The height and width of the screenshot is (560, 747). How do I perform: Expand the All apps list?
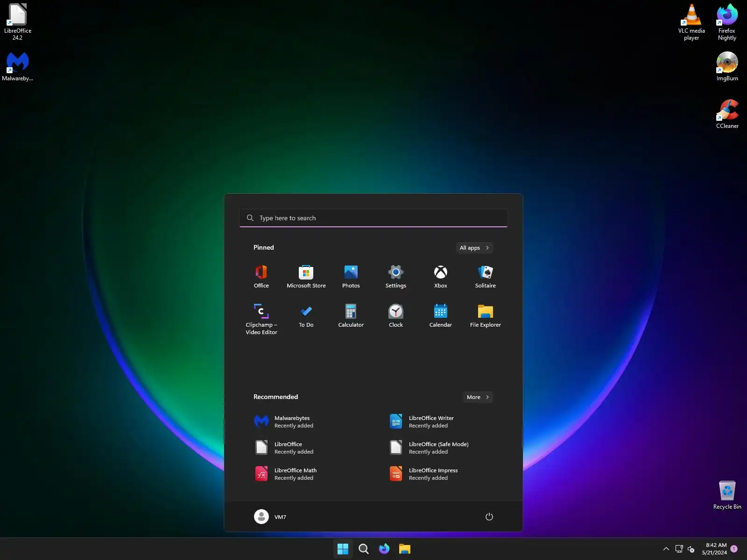[x=474, y=248]
